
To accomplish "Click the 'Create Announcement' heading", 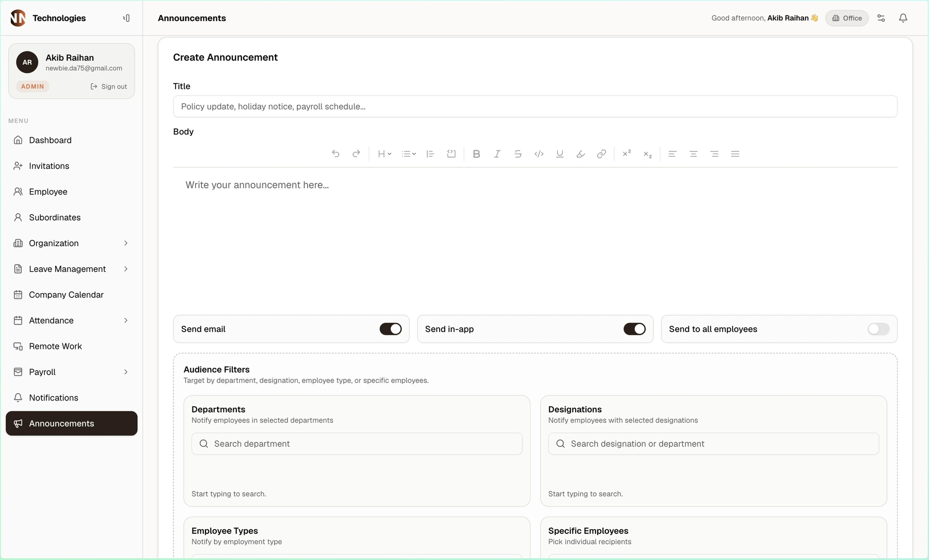I will (x=226, y=57).
